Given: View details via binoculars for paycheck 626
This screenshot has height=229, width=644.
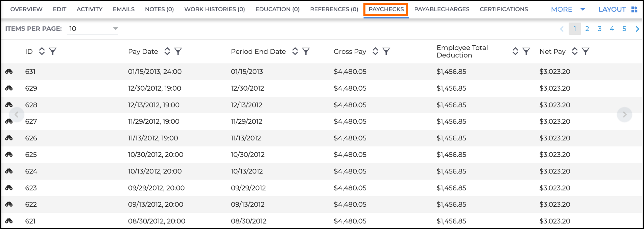Looking at the screenshot, I should tap(9, 138).
